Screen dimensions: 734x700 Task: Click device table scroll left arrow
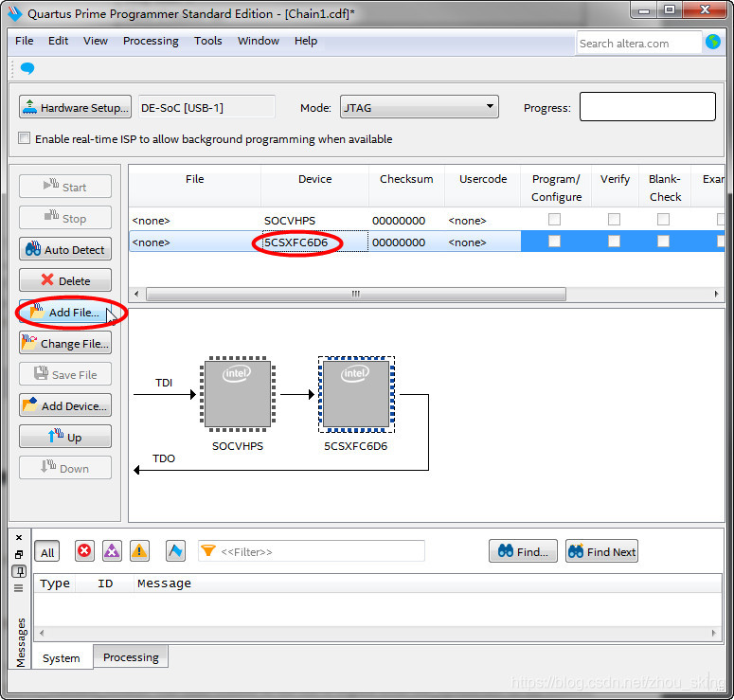click(136, 294)
